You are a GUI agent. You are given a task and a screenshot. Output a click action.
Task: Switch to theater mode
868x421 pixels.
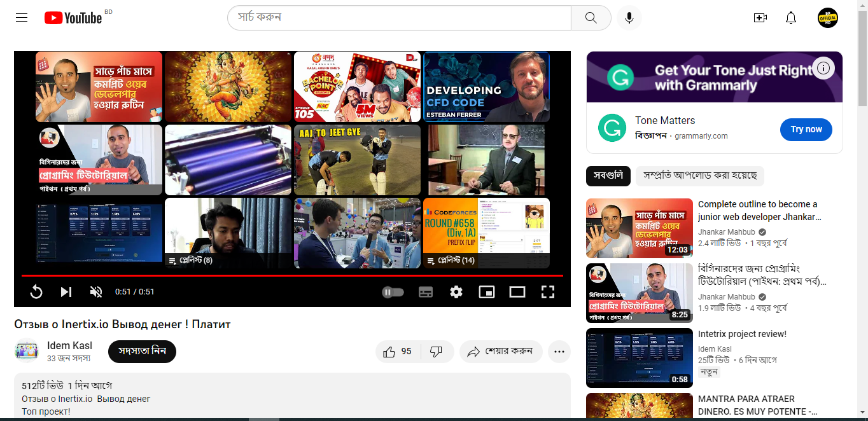coord(517,292)
